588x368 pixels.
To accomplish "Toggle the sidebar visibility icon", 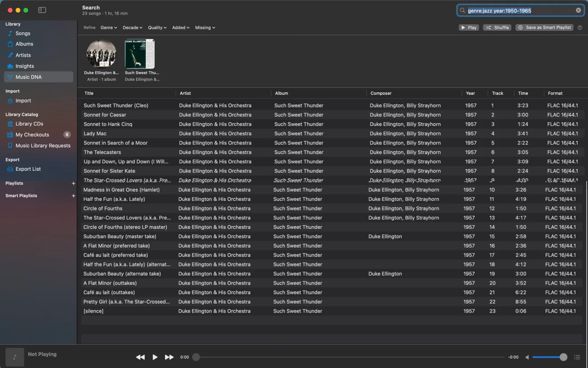I will point(42,10).
